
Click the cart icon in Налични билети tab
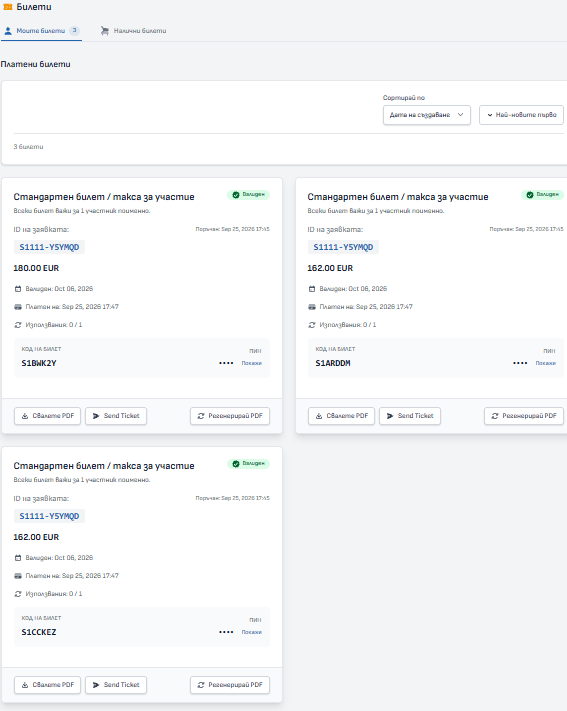105,31
